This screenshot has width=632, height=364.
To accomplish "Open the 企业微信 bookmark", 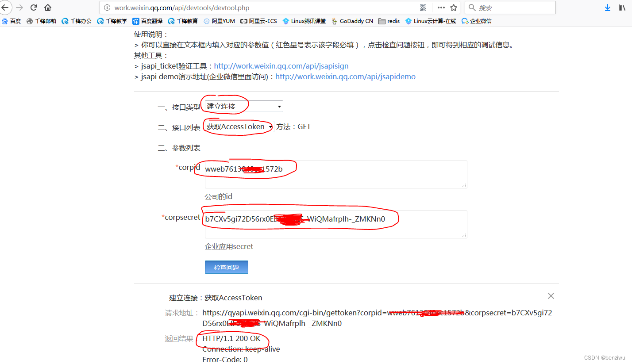I will click(x=477, y=21).
